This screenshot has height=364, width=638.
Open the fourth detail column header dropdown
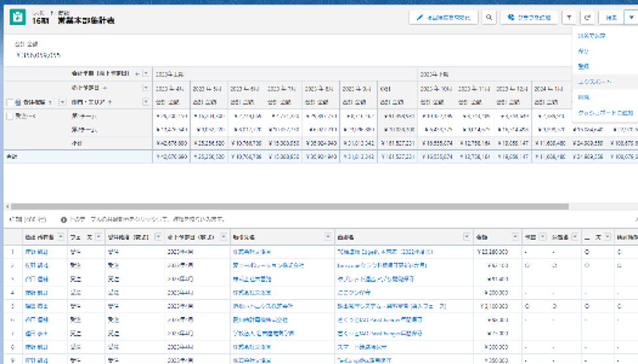pos(223,237)
